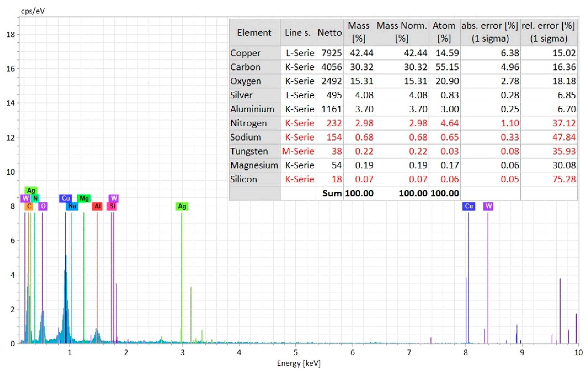This screenshot has height=370, width=588.
Task: Click the orange C carbon peak label
Action: pos(29,206)
